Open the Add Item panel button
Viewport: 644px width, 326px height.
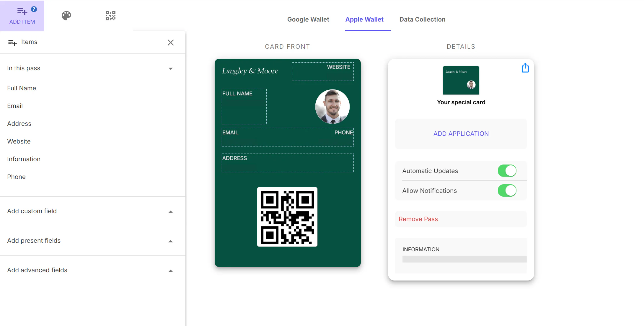pos(22,16)
